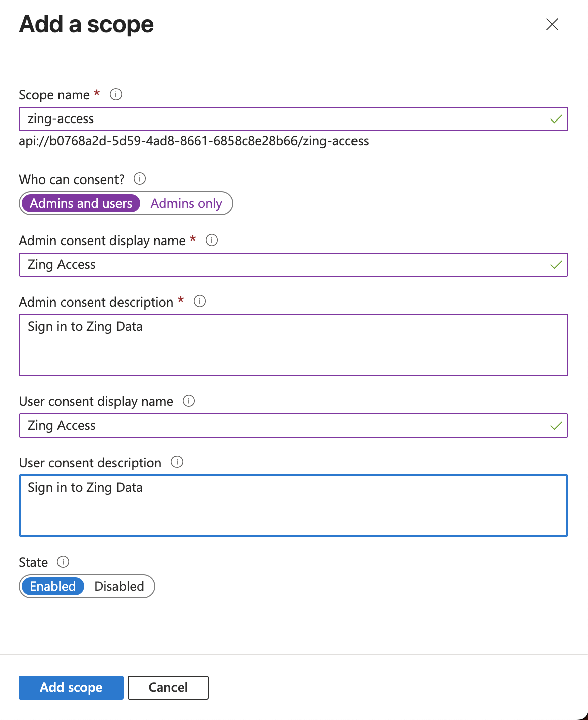588x720 pixels.
Task: Set State to Enabled
Action: 52,586
